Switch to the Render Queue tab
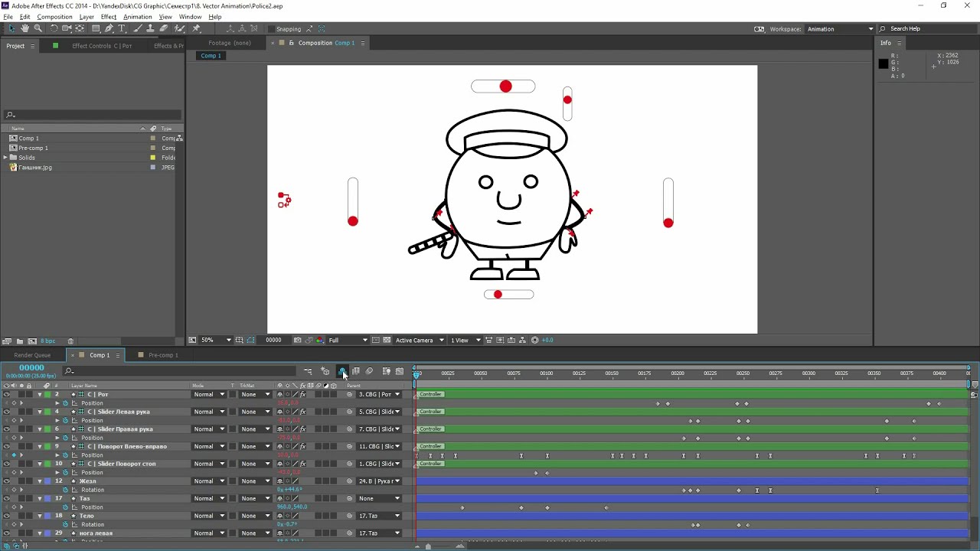980x551 pixels. click(32, 355)
